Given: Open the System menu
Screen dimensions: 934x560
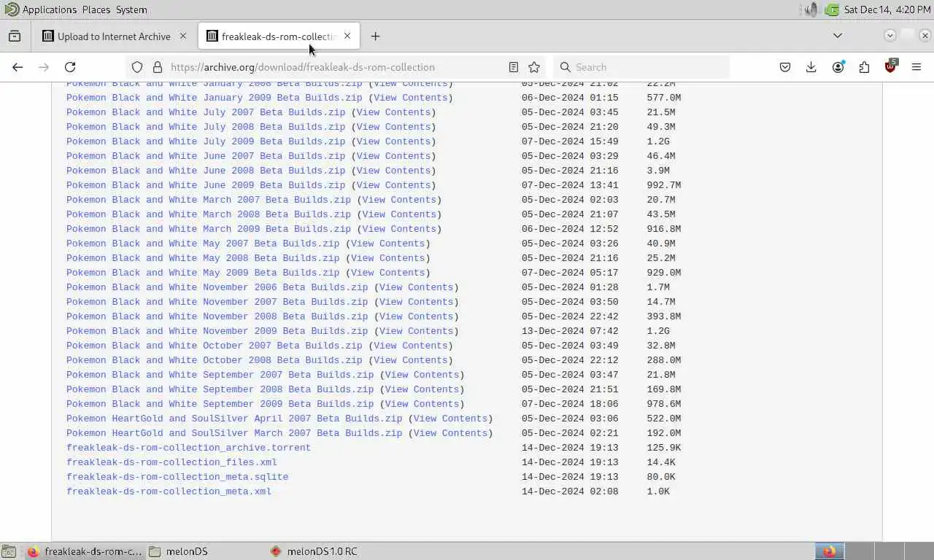Looking at the screenshot, I should pos(131,9).
